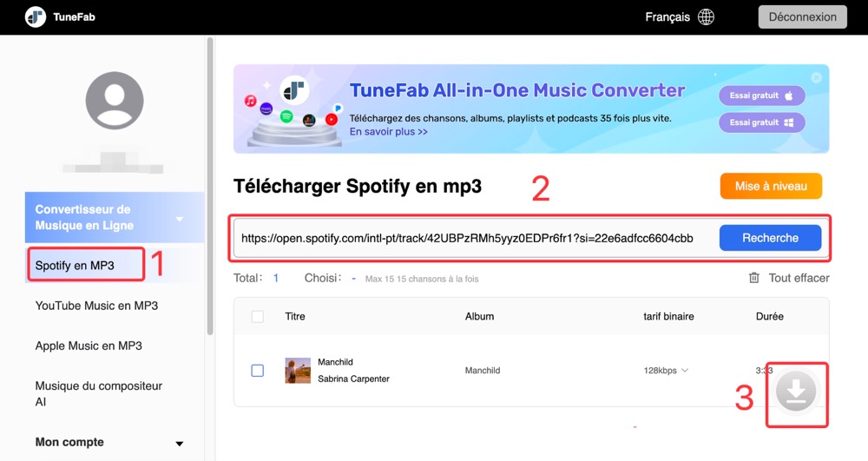Click the Manchild album cover thumbnail

298,370
